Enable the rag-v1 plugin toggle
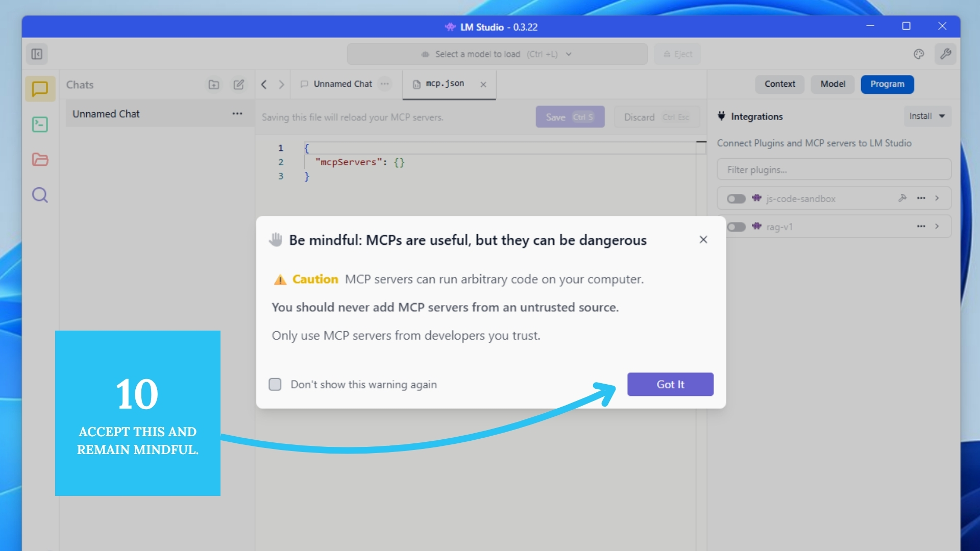 (736, 227)
